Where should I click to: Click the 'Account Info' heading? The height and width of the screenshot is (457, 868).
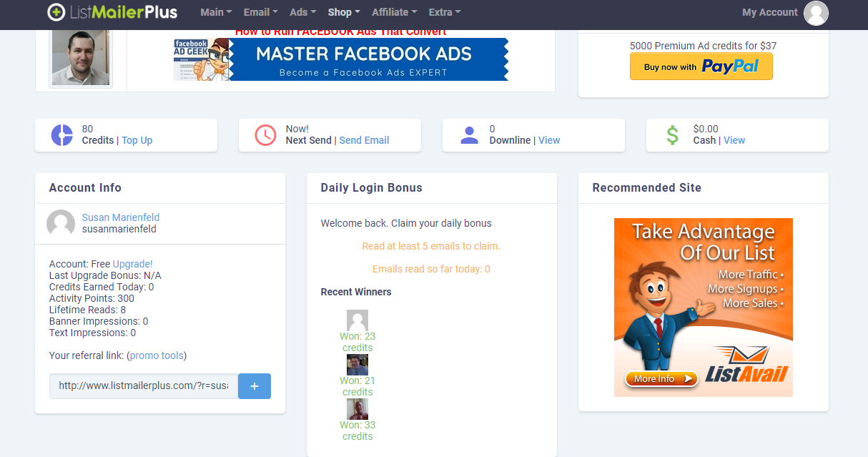point(85,188)
